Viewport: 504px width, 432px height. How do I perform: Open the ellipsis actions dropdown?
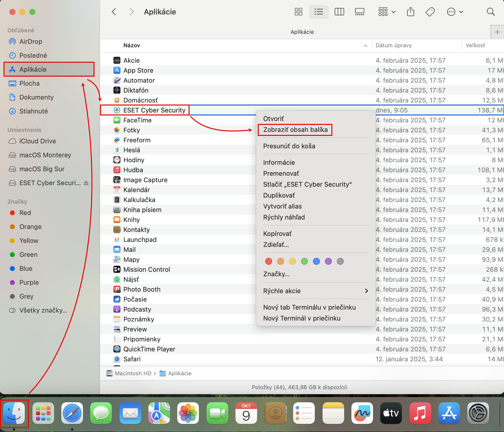coord(455,12)
